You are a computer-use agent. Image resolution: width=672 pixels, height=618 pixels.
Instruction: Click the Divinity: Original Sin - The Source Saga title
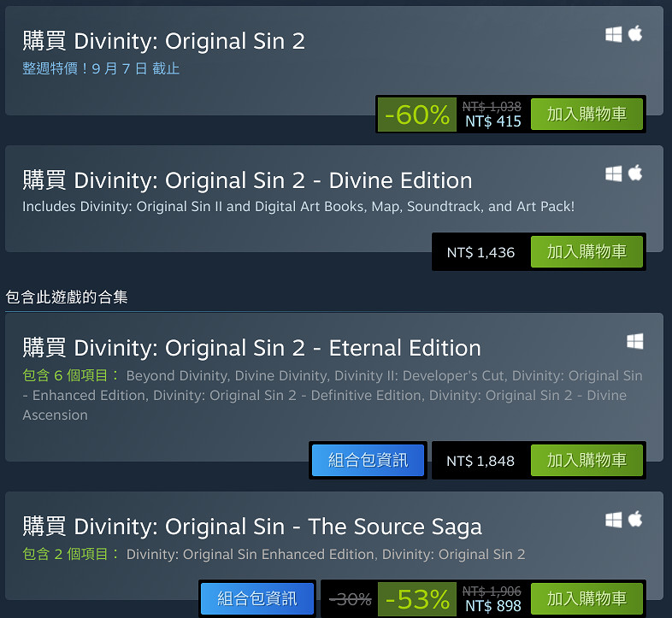pyautogui.click(x=252, y=526)
